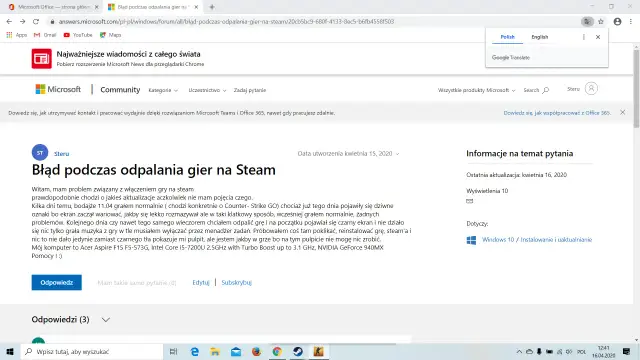Close the Google Translate popup
Image resolution: width=640 pixels, height=360 pixels.
598,37
